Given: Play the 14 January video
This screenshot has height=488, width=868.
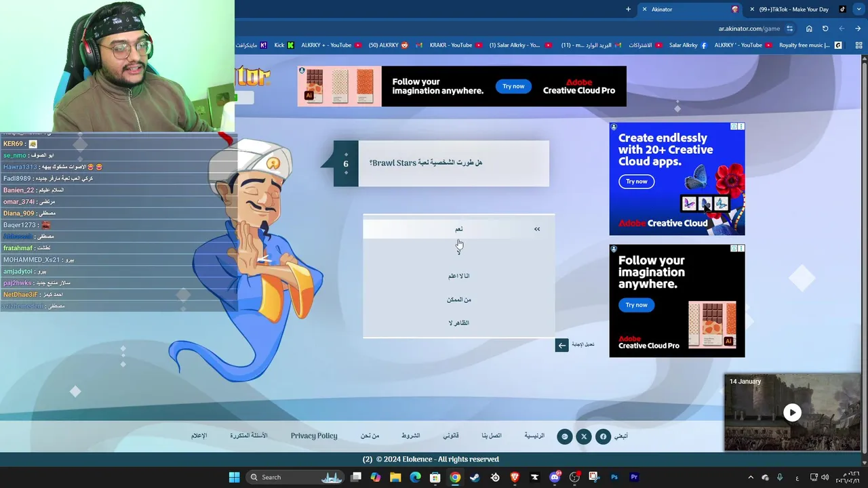Looking at the screenshot, I should click(x=792, y=412).
